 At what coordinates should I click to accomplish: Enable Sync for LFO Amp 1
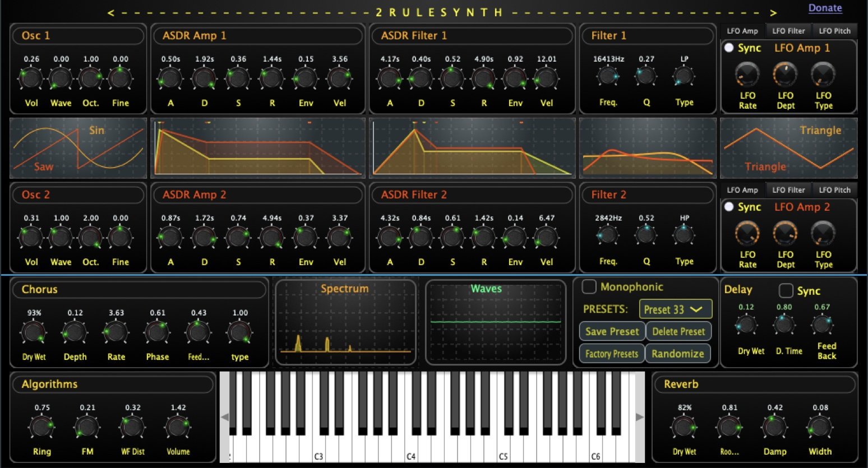click(730, 48)
